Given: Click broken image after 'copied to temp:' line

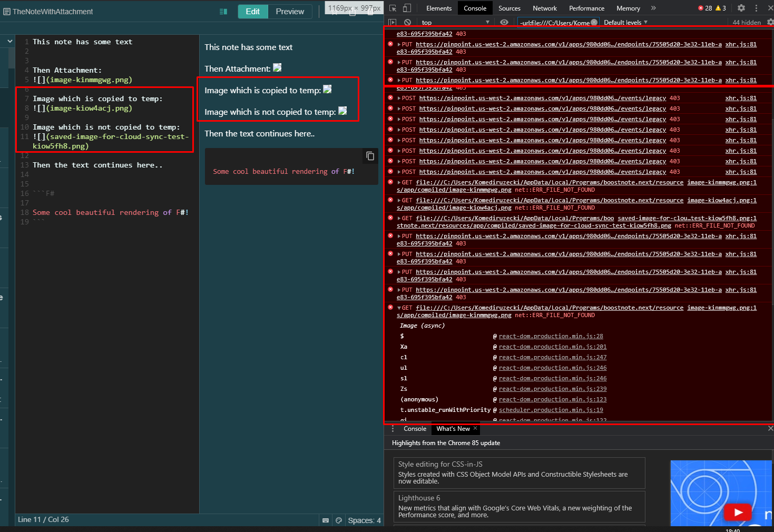Looking at the screenshot, I should coord(327,89).
